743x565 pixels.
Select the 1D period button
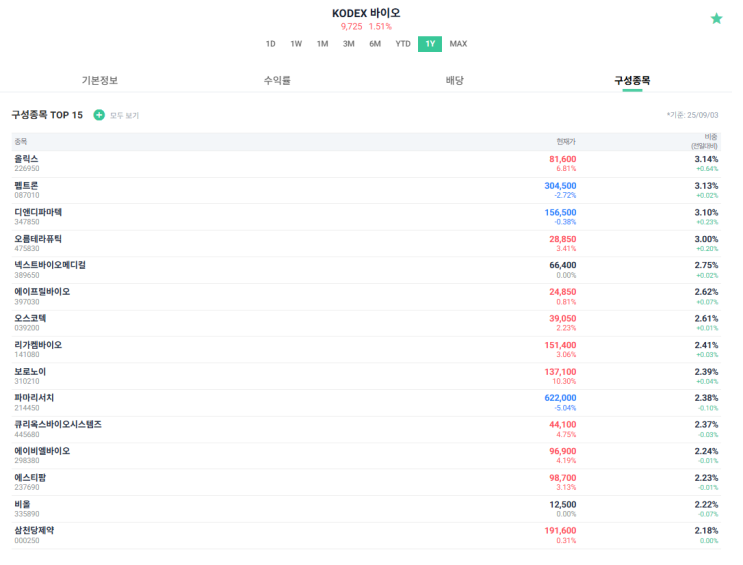271,44
